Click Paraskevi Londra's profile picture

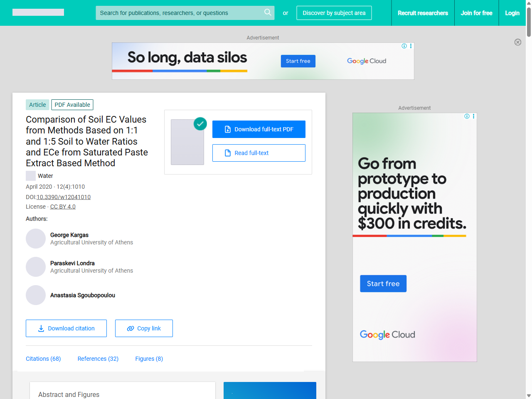36,267
